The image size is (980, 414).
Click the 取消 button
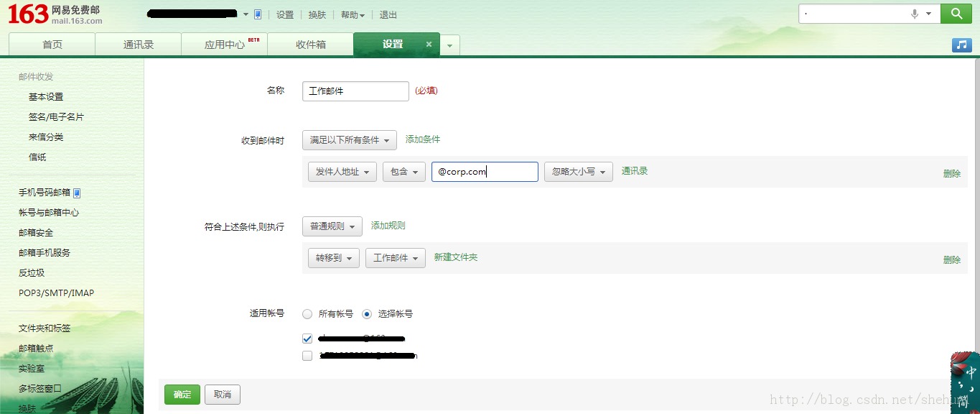[223, 395]
